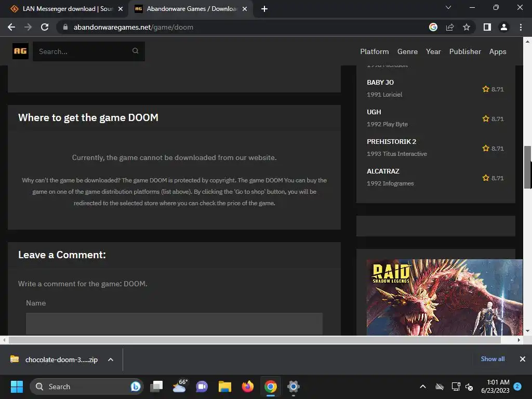Screen dimensions: 532x399
Task: Open the ALCATRAZ game link
Action: tap(383, 171)
